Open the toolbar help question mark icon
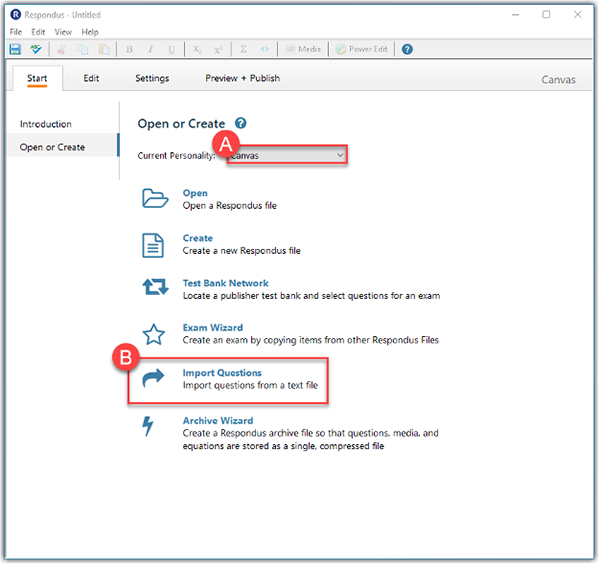Viewport: 600px width, 565px height. 407,49
